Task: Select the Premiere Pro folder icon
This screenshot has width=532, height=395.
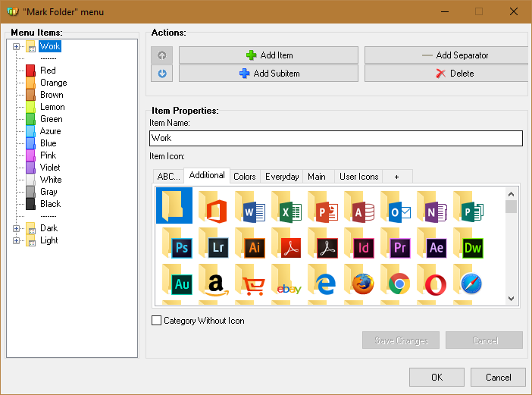Action: tap(396, 243)
